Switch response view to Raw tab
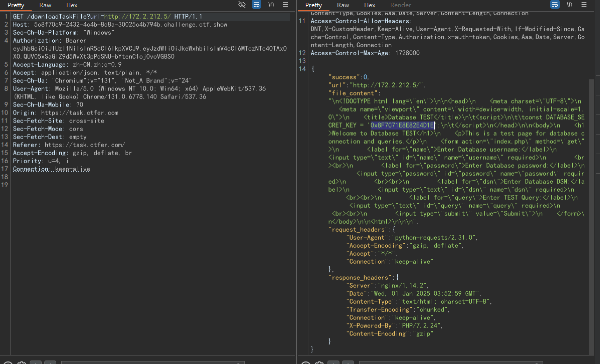 click(x=343, y=5)
